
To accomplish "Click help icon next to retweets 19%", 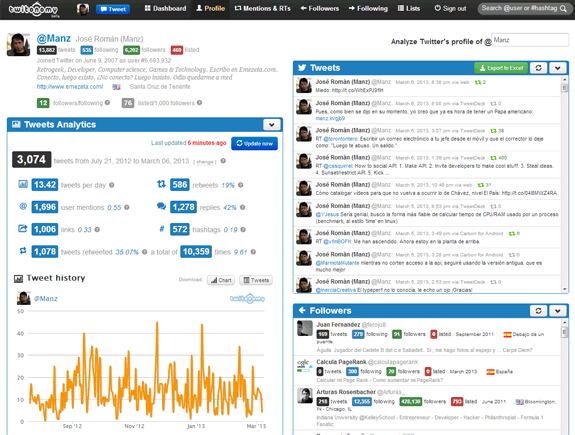I will click(241, 185).
